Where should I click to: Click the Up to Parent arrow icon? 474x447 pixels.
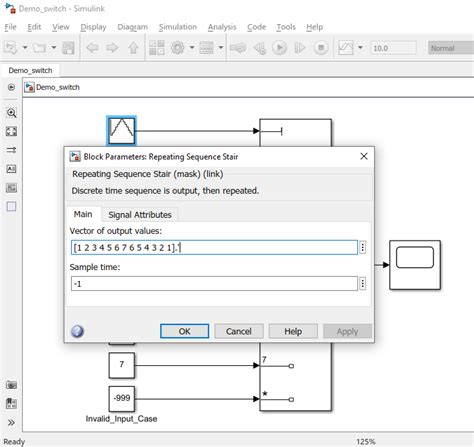[x=133, y=48]
